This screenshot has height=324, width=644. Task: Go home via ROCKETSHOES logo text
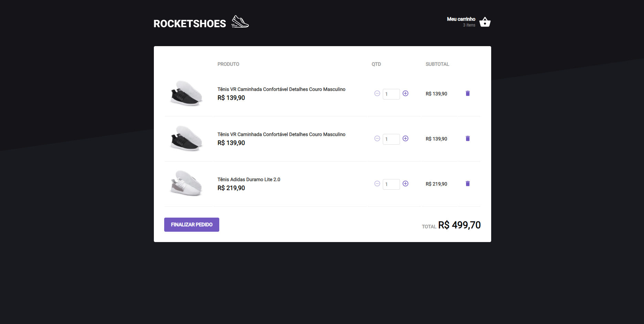tap(190, 24)
